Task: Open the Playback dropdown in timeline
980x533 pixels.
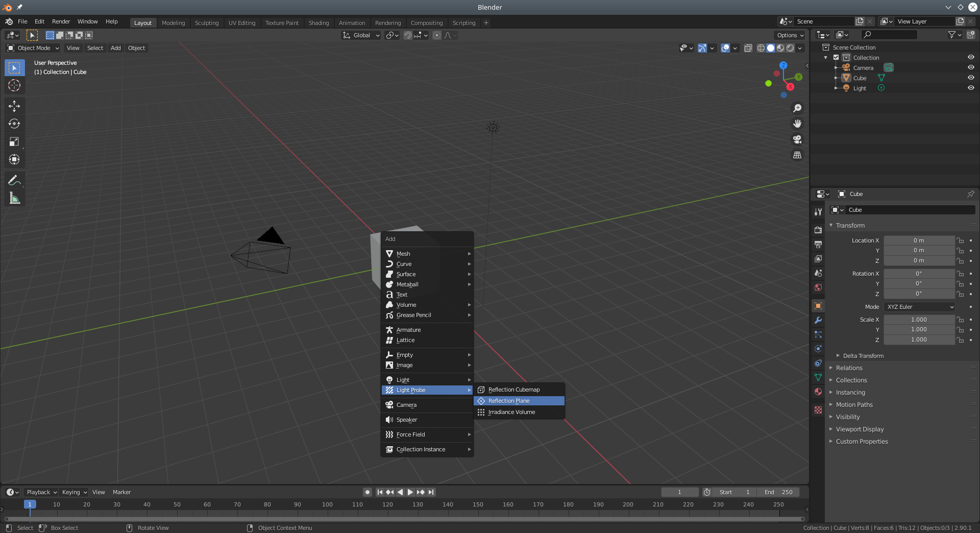Action: tap(41, 492)
